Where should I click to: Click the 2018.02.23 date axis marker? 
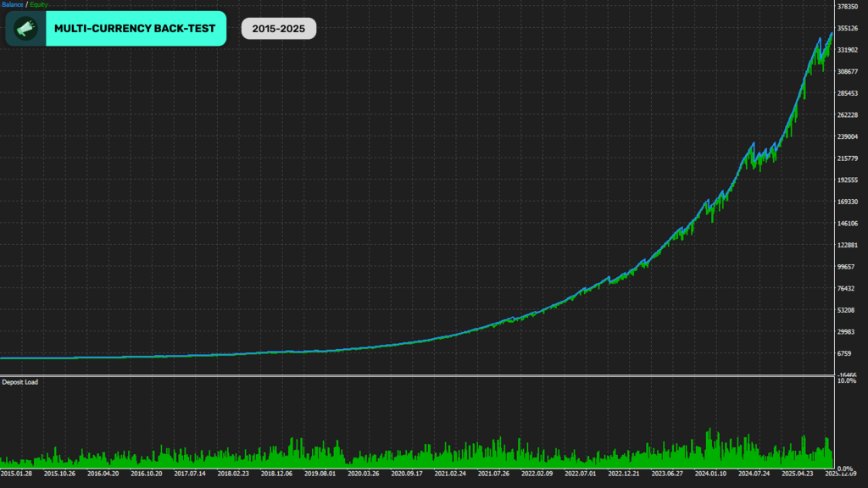click(233, 474)
